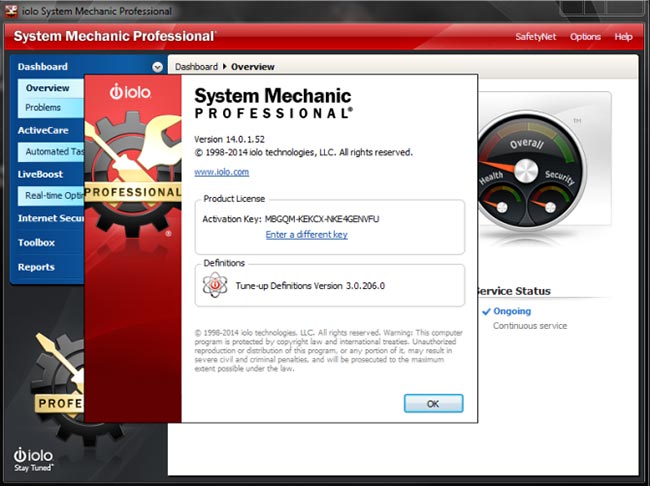This screenshot has height=486, width=650.
Task: Click the iolo Stay Tuned logo
Action: click(x=33, y=456)
